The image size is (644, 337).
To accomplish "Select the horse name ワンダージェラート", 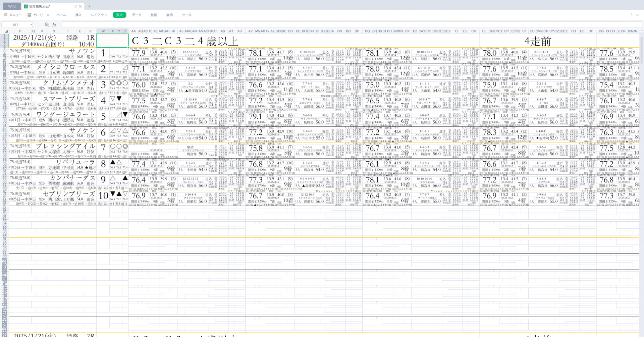I will 66,114.
